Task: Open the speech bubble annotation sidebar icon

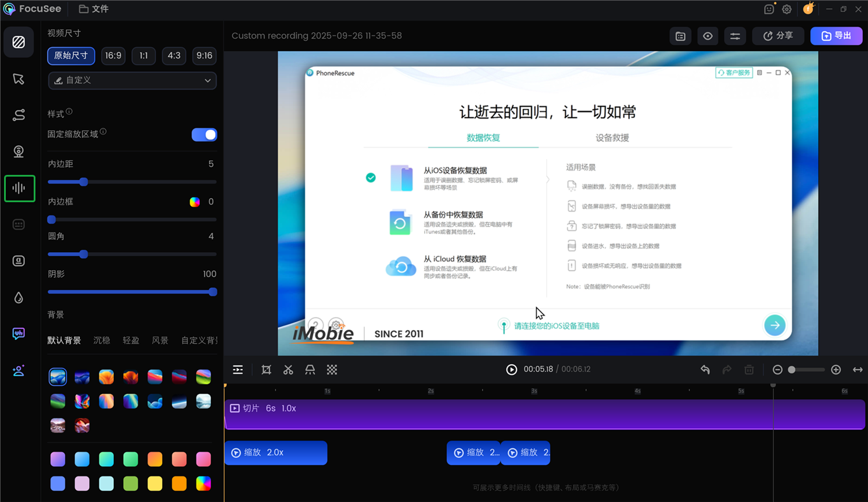Action: tap(19, 334)
